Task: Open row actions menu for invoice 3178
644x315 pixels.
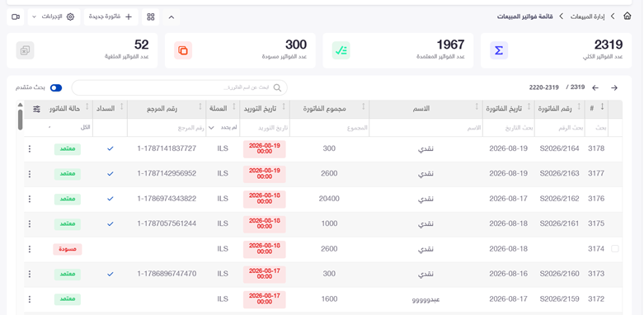Action: [29, 148]
